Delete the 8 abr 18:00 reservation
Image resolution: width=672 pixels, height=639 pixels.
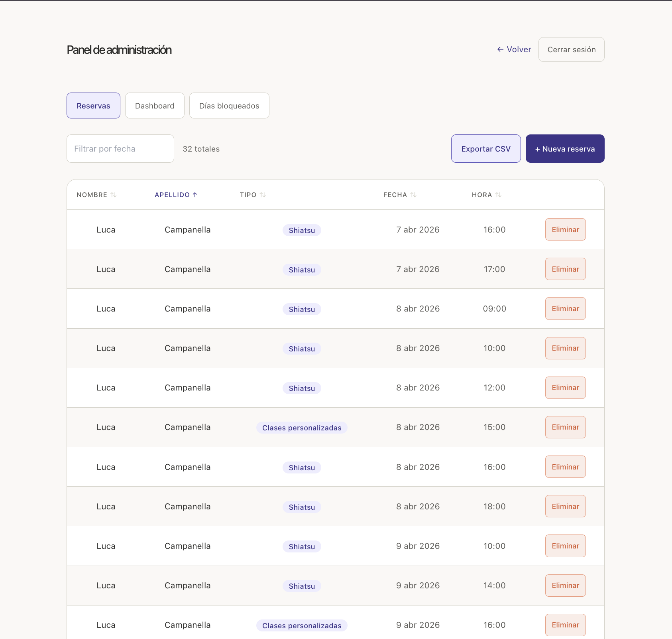(565, 506)
